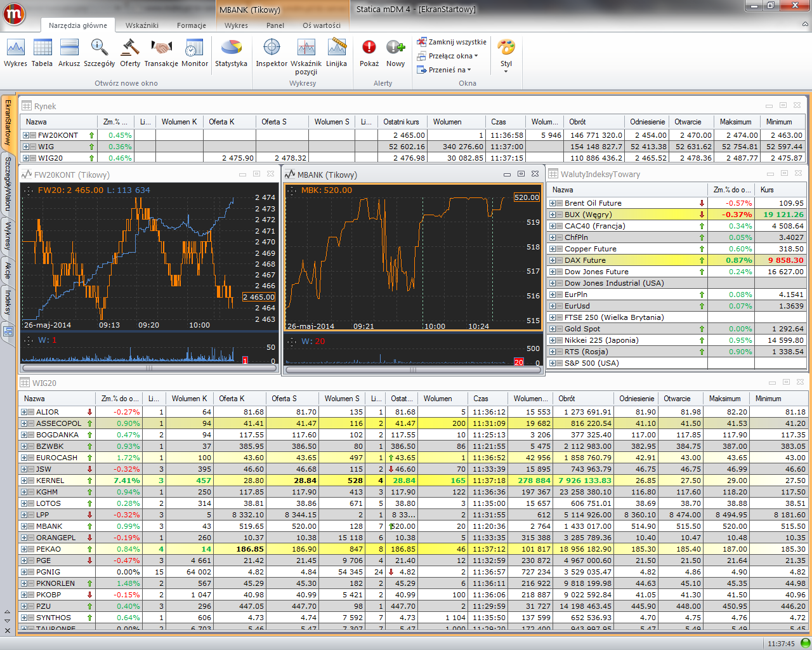Screen dimensions: 812x650
Task: Select the Akcje side tab
Action: click(8, 270)
